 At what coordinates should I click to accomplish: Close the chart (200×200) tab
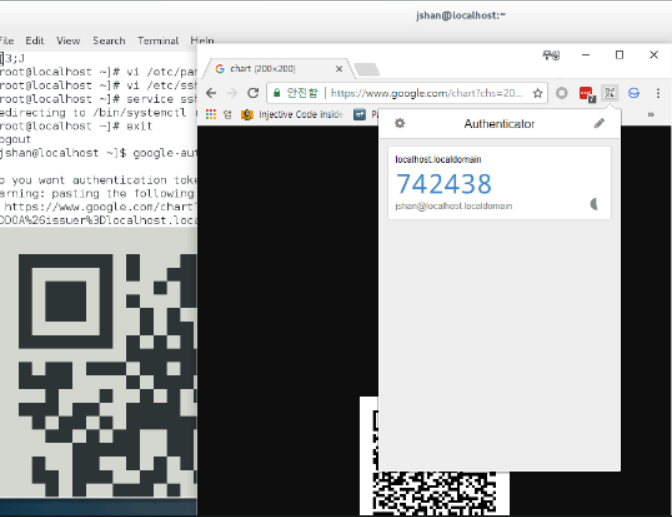click(x=339, y=69)
